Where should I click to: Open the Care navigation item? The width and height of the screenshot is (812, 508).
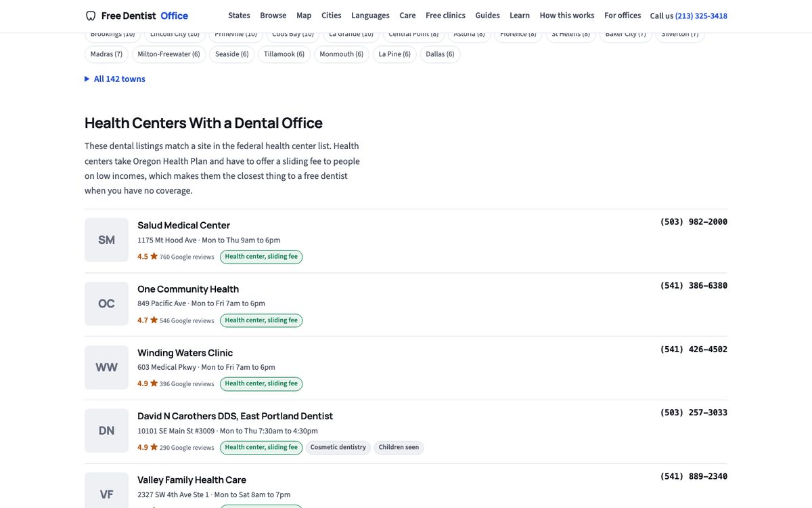[x=407, y=16]
